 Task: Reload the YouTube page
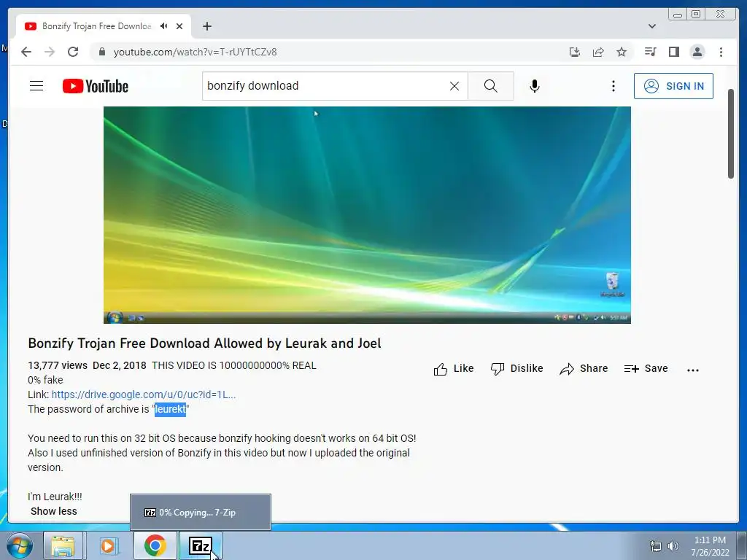73,52
